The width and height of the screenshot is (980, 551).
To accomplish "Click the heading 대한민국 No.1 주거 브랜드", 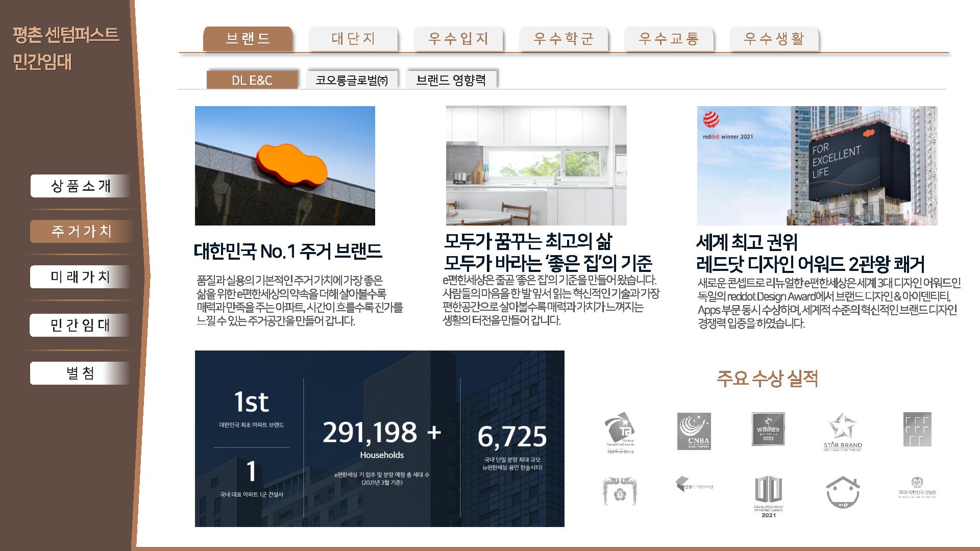I will tap(288, 251).
